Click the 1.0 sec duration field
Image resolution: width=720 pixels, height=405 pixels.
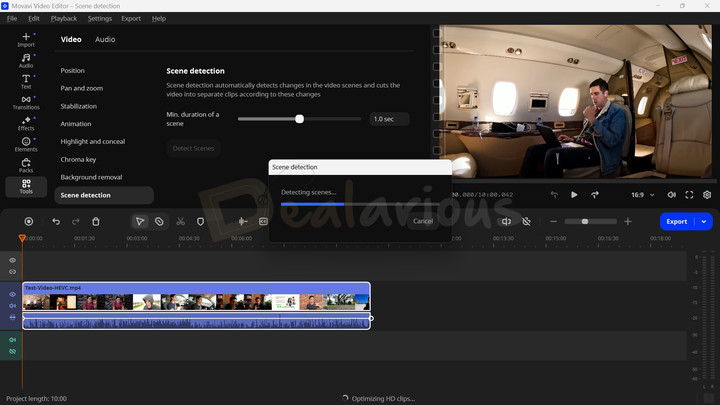[x=389, y=119]
